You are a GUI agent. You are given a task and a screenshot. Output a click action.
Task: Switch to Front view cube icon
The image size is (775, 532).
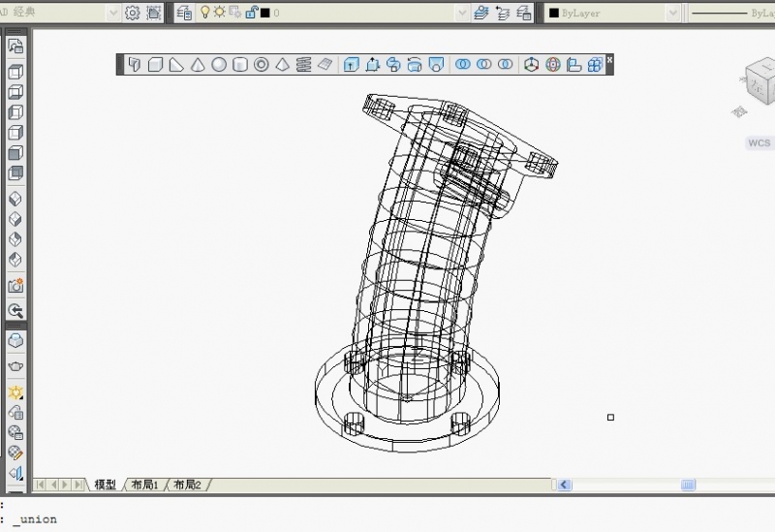tap(15, 153)
